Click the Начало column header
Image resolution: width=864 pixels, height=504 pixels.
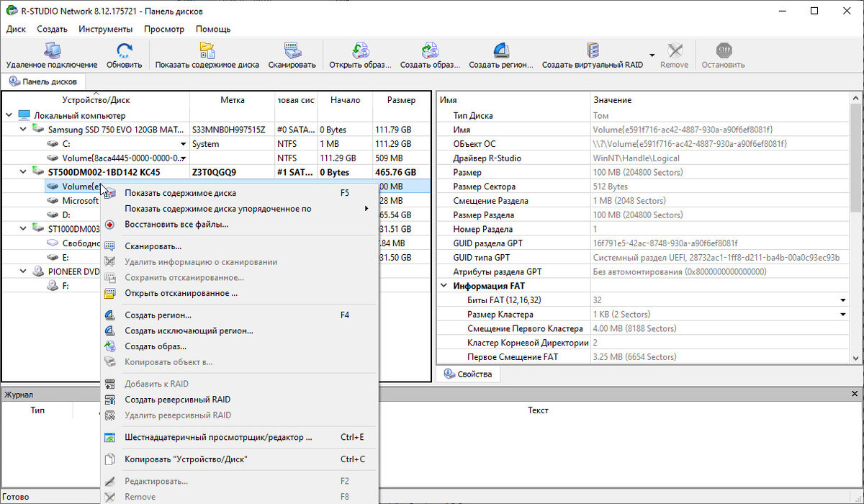coord(345,100)
